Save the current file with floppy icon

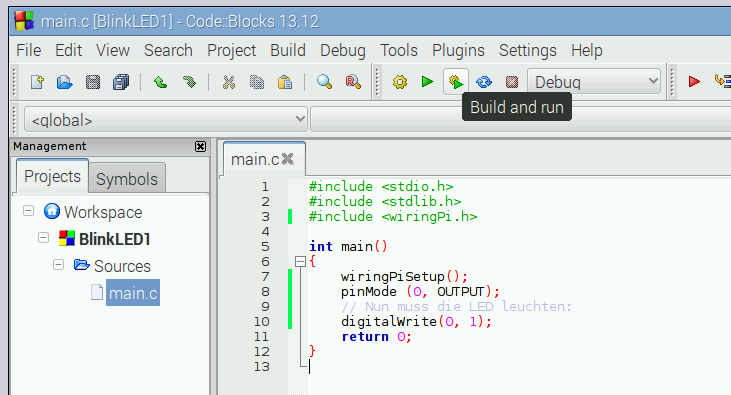pos(93,83)
